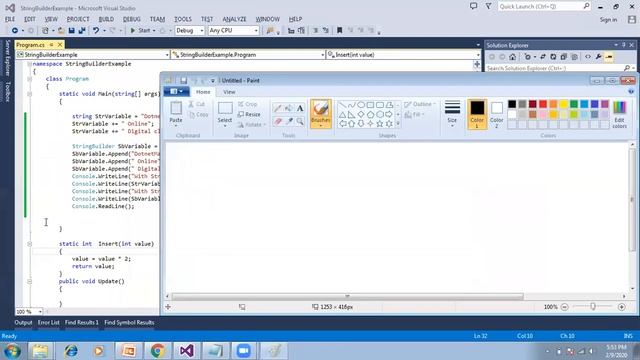Image resolution: width=640 pixels, height=360 pixels.
Task: Click the Select tool in Paint
Action: (225, 113)
